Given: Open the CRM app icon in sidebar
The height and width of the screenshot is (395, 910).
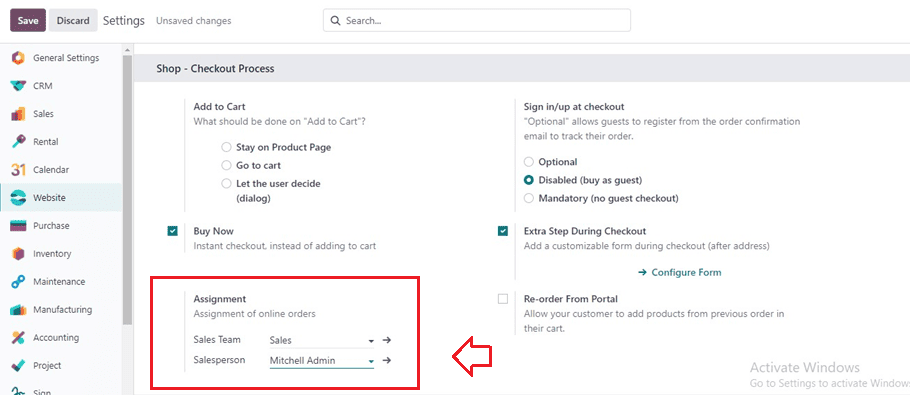Looking at the screenshot, I should (x=19, y=86).
